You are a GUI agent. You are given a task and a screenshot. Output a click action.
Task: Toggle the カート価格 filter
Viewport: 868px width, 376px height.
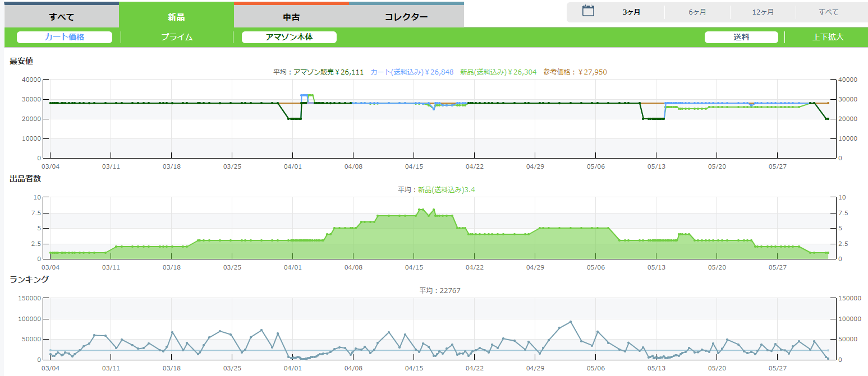(x=65, y=38)
